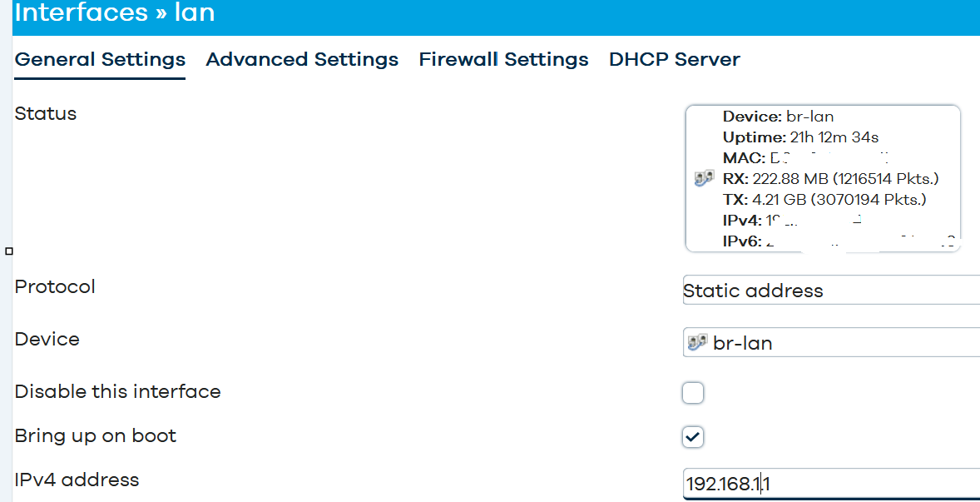Select the General Settings tab

tap(100, 60)
